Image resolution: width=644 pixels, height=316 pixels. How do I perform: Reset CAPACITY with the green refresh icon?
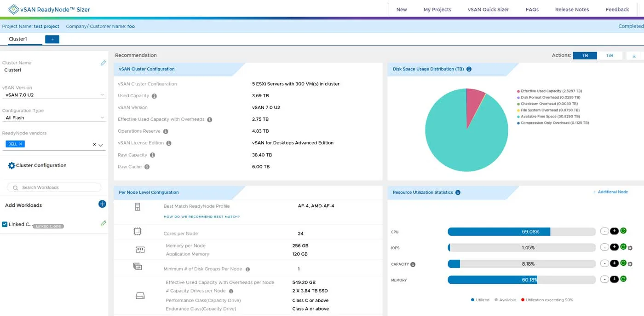(623, 263)
